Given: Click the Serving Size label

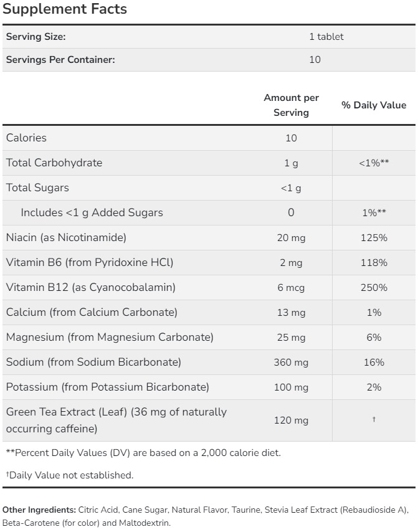Looking at the screenshot, I should tap(36, 37).
